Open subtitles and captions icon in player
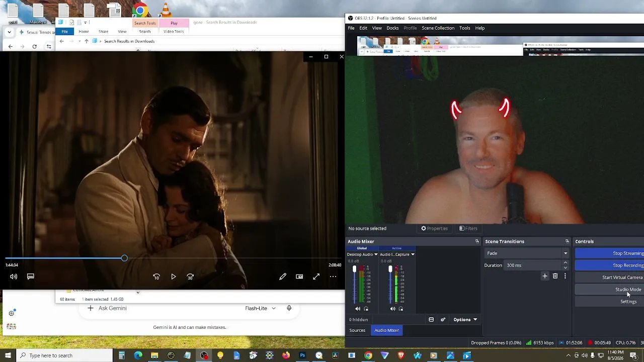The image size is (644, 362). (31, 277)
